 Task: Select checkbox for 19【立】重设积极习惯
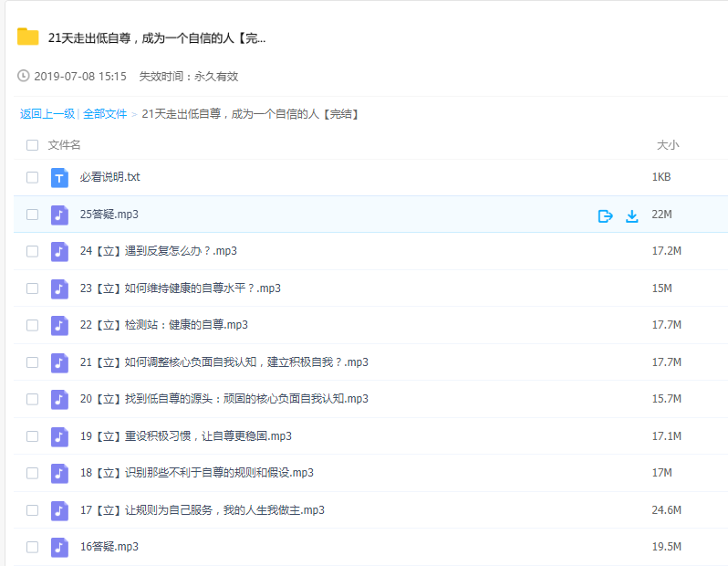[33, 435]
